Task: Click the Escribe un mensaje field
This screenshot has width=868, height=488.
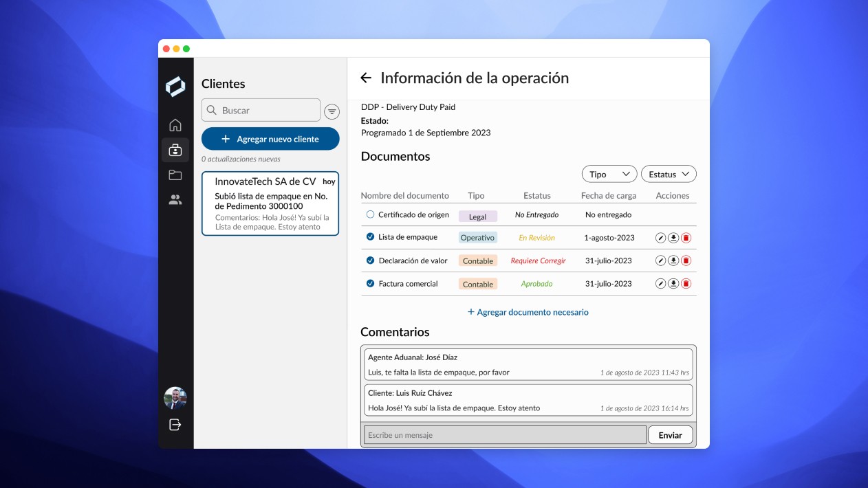Action: (505, 435)
